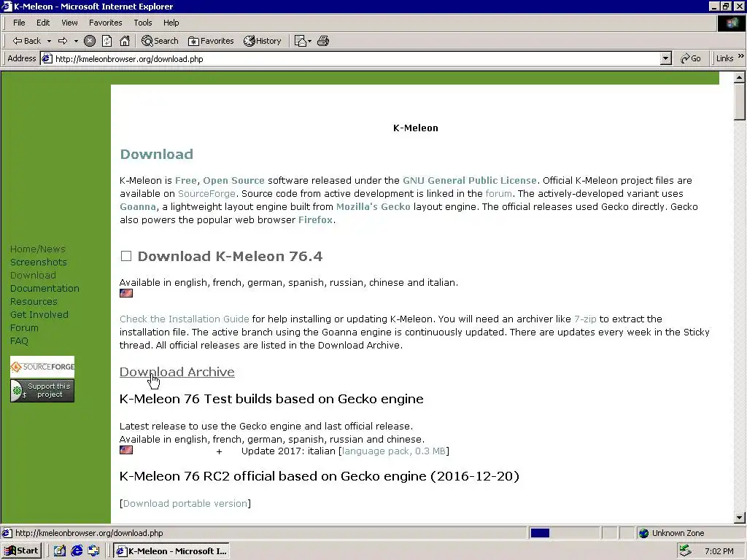Click the Go button
Screen dimensions: 747x560
(690, 58)
